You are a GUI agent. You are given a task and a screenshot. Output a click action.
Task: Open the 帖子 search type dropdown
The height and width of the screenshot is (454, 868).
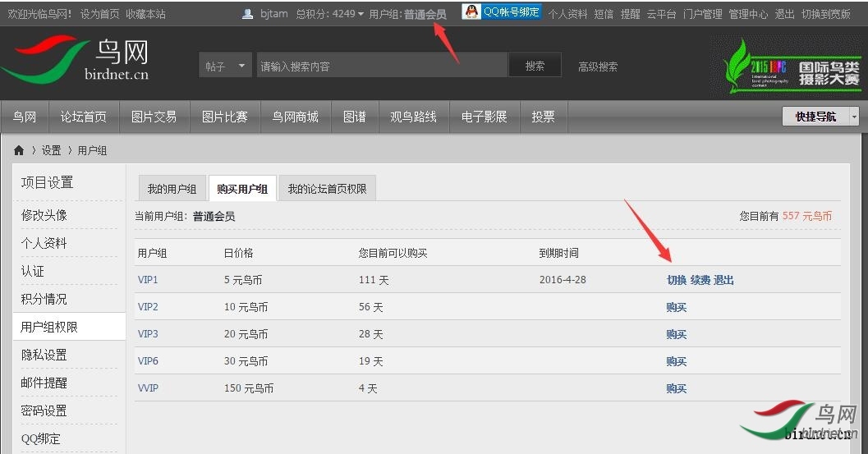[226, 66]
